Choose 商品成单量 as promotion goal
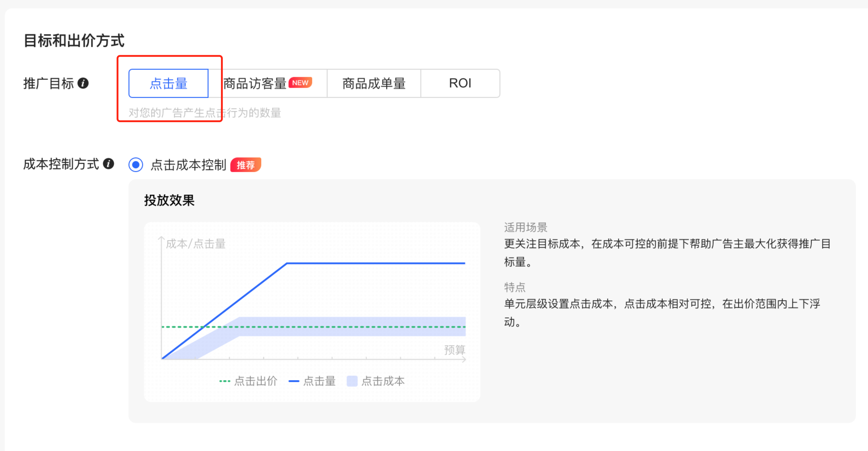The height and width of the screenshot is (451, 868). [x=374, y=83]
